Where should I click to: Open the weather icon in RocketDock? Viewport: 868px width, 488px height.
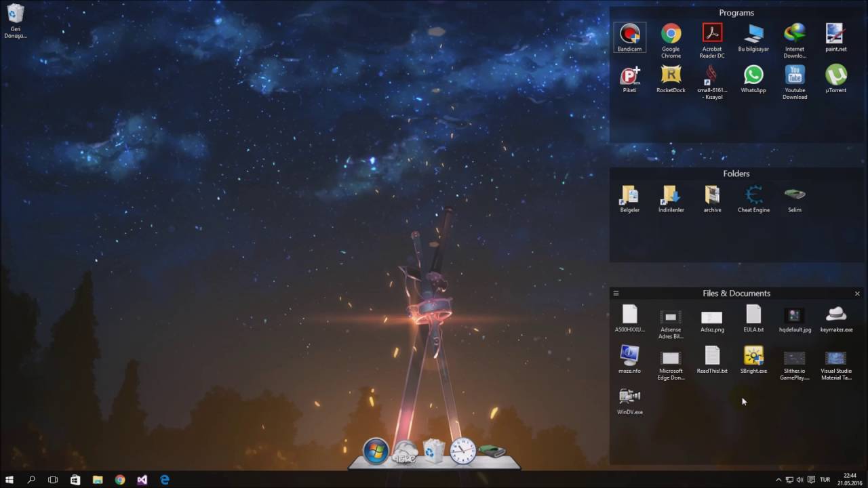405,451
